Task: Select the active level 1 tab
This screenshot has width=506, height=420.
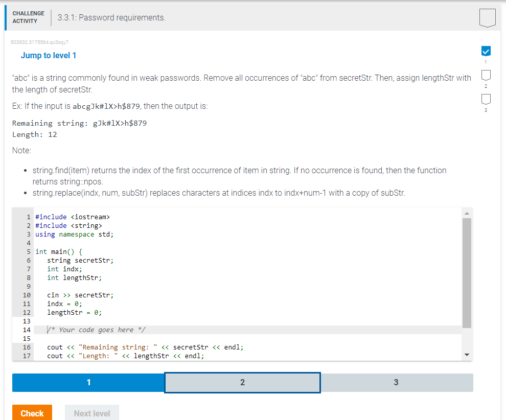Action: click(x=88, y=382)
